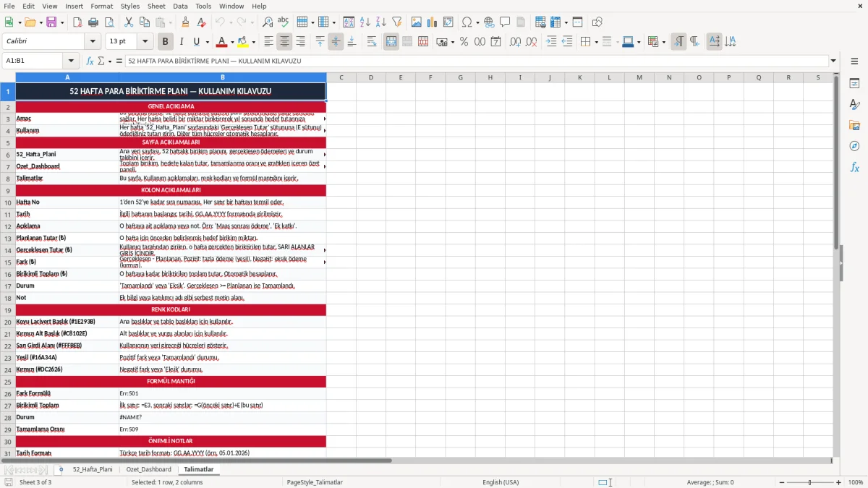Click Sort Ascending icon
Viewport: 868px width, 488px height.
click(365, 22)
